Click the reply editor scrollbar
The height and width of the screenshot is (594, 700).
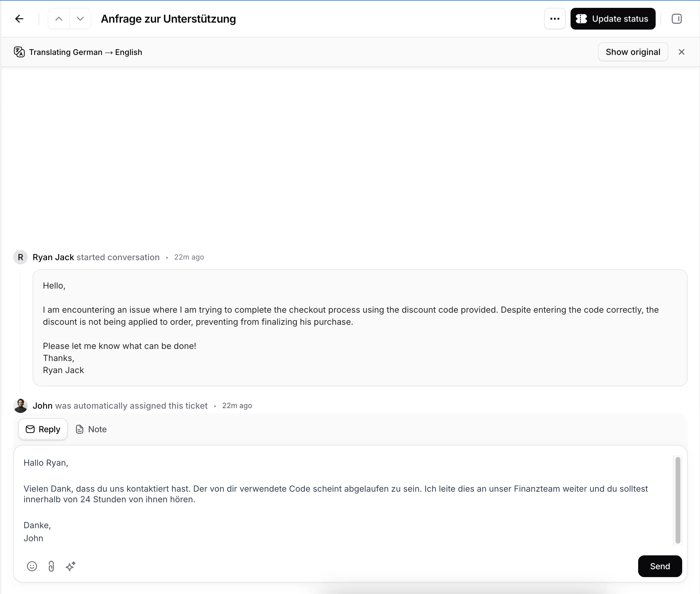pos(678,500)
